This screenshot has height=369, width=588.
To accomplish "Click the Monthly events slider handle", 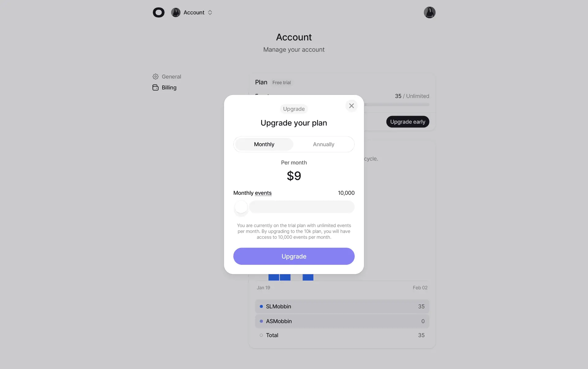I will click(x=241, y=207).
